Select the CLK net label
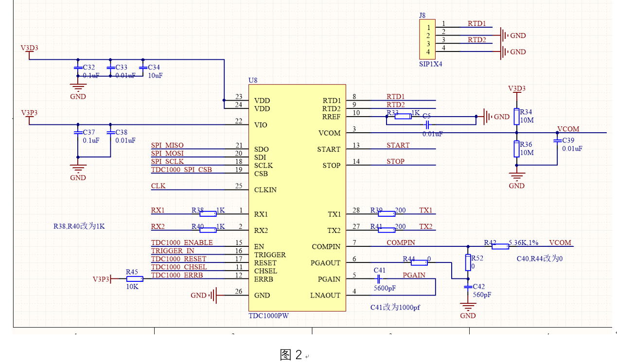This screenshot has height=364, width=617. point(158,186)
